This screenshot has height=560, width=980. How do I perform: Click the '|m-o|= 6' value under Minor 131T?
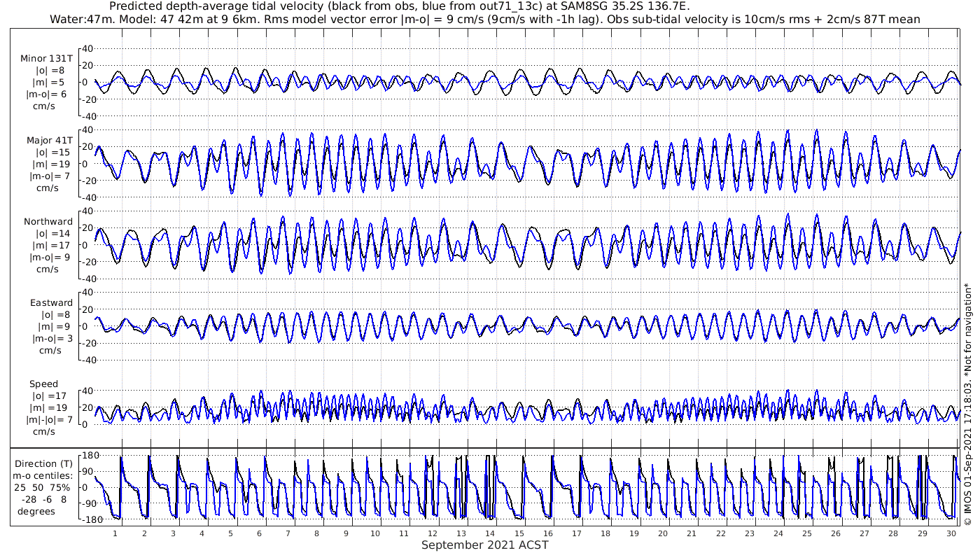(x=48, y=94)
